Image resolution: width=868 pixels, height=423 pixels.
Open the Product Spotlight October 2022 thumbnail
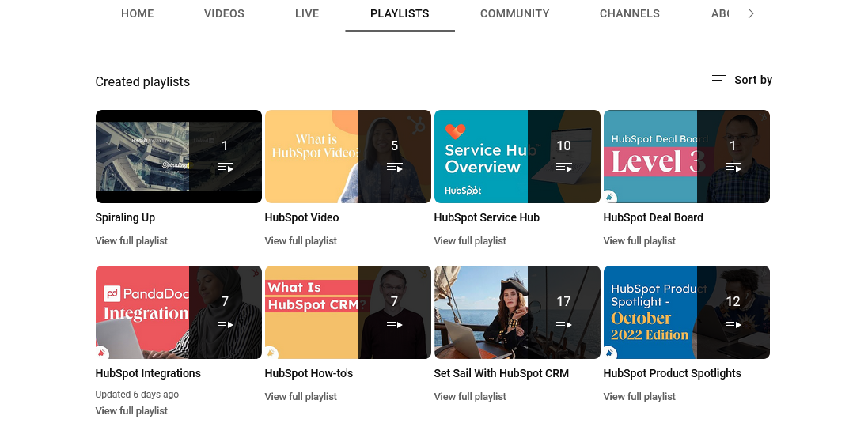(x=687, y=312)
